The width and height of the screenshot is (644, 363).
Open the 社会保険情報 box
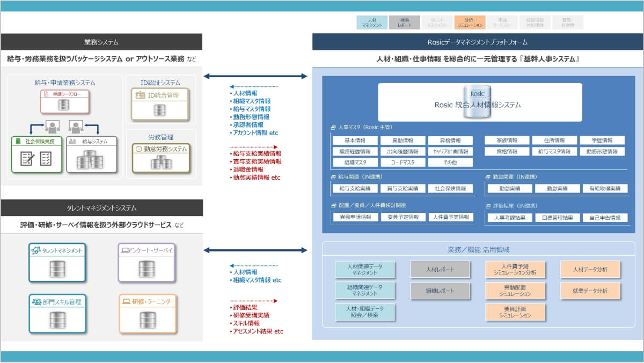point(450,189)
